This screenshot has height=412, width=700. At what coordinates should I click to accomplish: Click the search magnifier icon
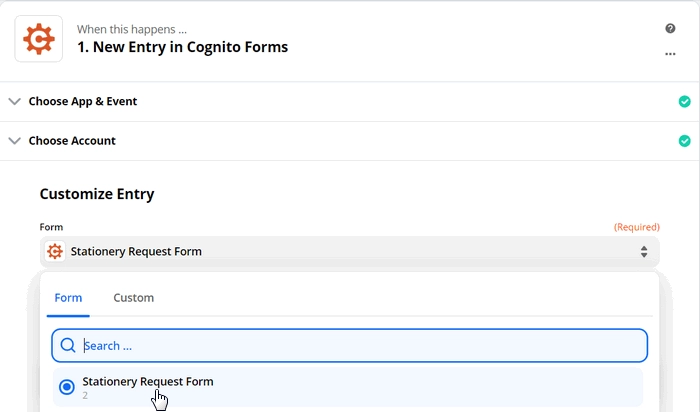pyautogui.click(x=68, y=345)
